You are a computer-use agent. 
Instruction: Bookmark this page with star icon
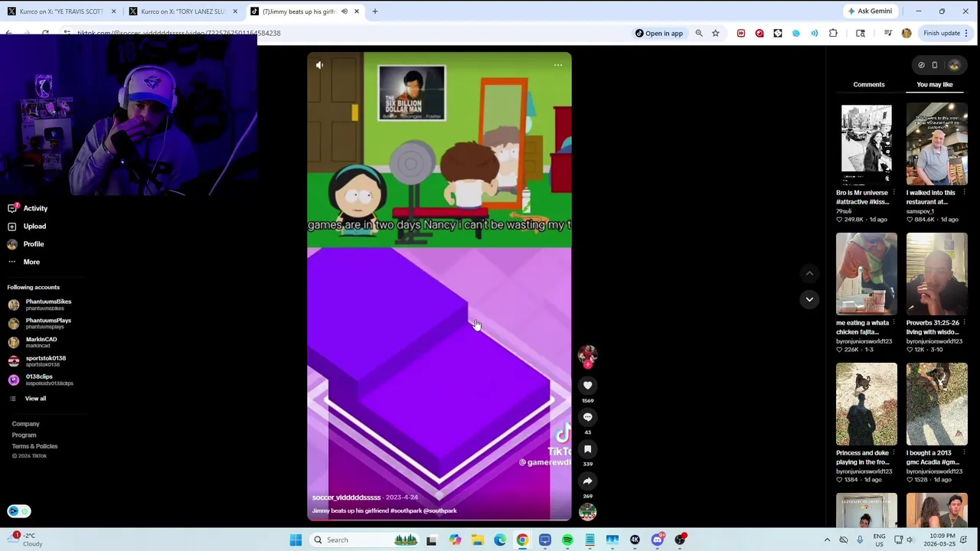[715, 33]
